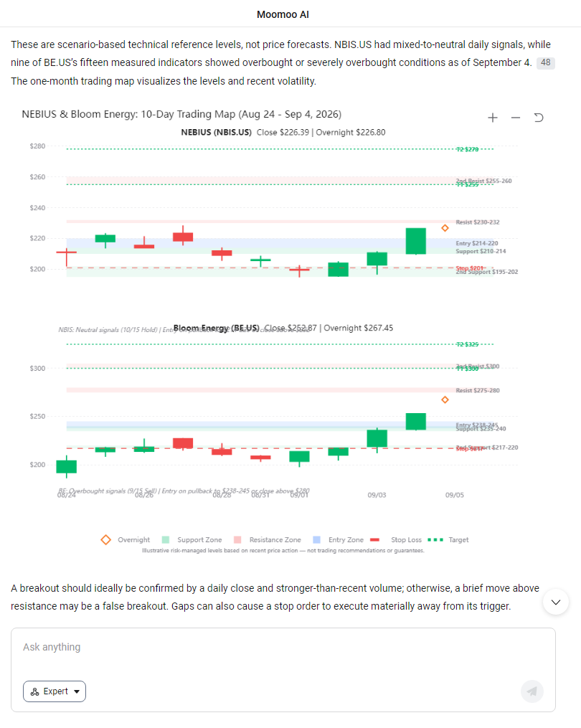Toggle Overnight series in chart legend
Screen dimensions: 581x728
click(x=126, y=540)
